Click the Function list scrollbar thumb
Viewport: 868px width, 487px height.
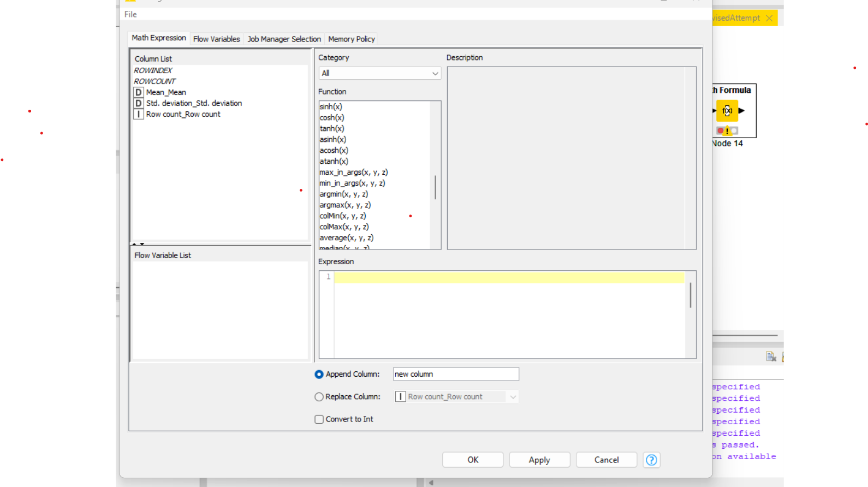pyautogui.click(x=435, y=187)
